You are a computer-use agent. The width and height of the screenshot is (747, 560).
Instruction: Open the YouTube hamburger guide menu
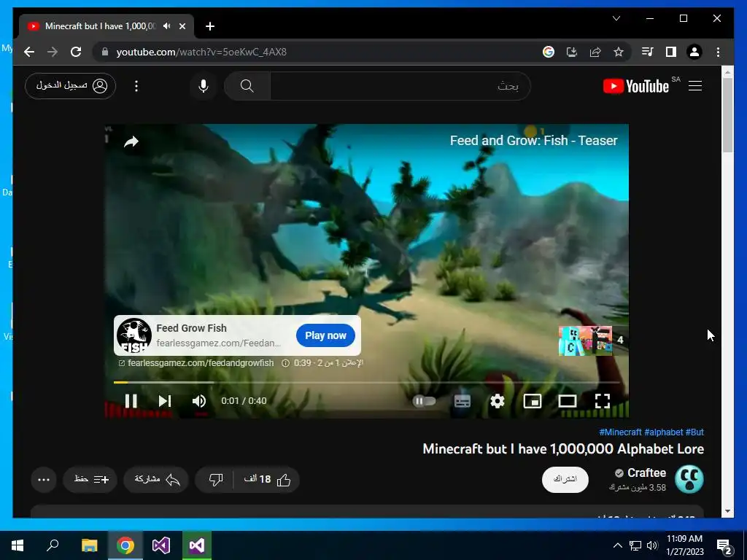click(x=695, y=86)
